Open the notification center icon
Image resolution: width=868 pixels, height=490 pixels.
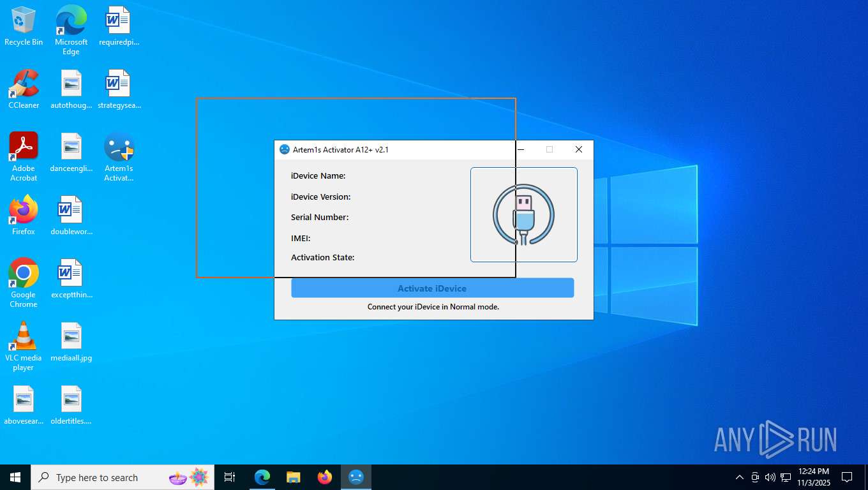(x=847, y=477)
